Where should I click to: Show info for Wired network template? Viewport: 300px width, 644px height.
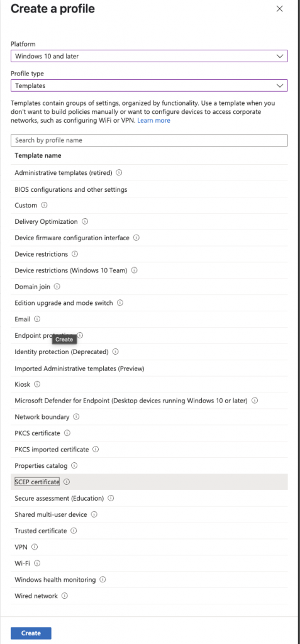(x=65, y=596)
